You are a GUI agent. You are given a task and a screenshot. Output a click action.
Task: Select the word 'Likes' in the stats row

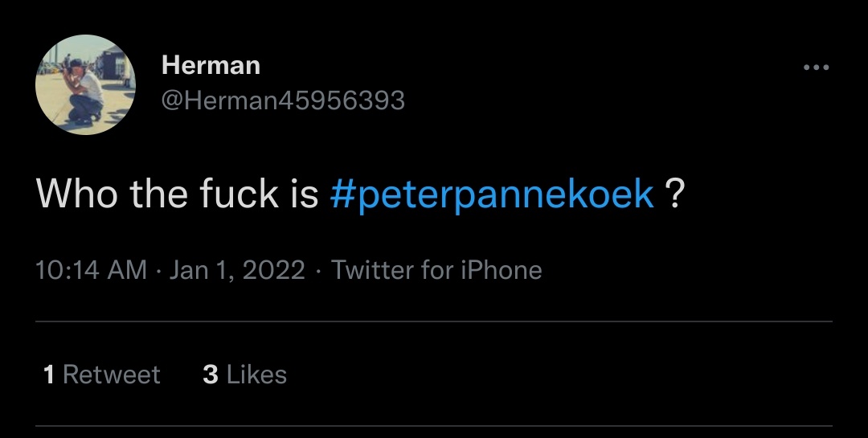pos(257,375)
